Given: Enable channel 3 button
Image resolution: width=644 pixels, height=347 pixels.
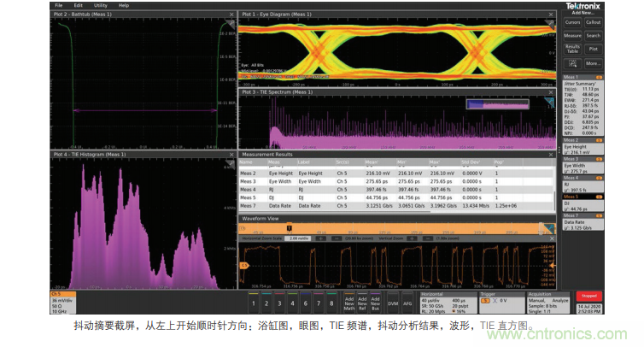Looking at the screenshot, I should tap(280, 303).
